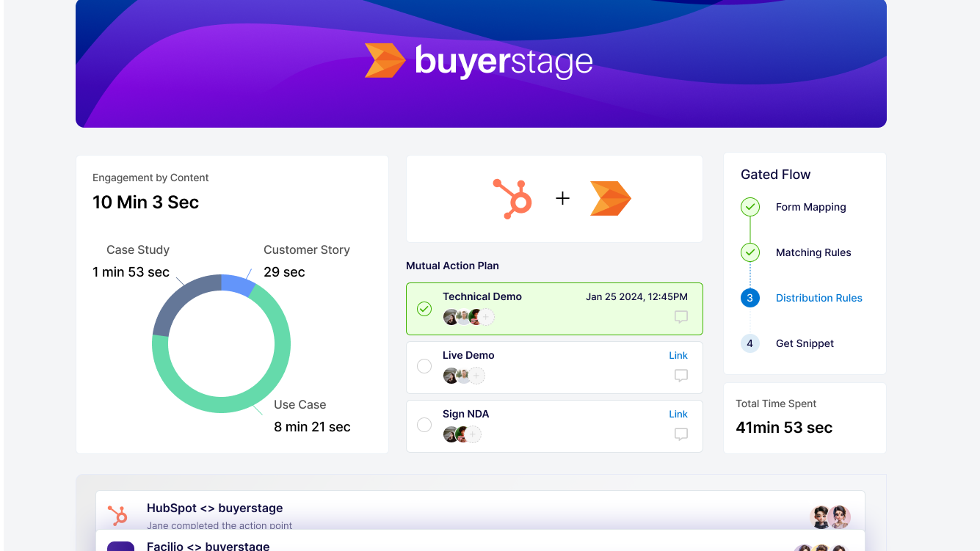
Task: Click the HubSpot icon on the HubSpot <> buyerstage row
Action: coord(117,515)
